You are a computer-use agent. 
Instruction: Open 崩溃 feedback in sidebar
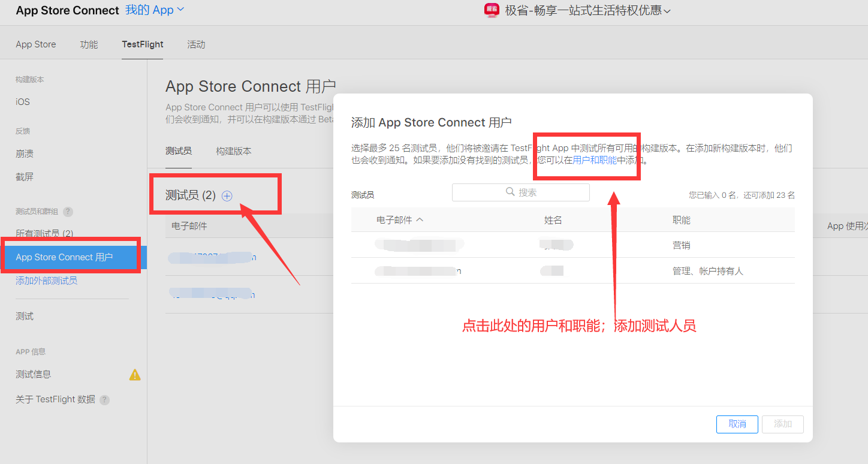(x=25, y=154)
